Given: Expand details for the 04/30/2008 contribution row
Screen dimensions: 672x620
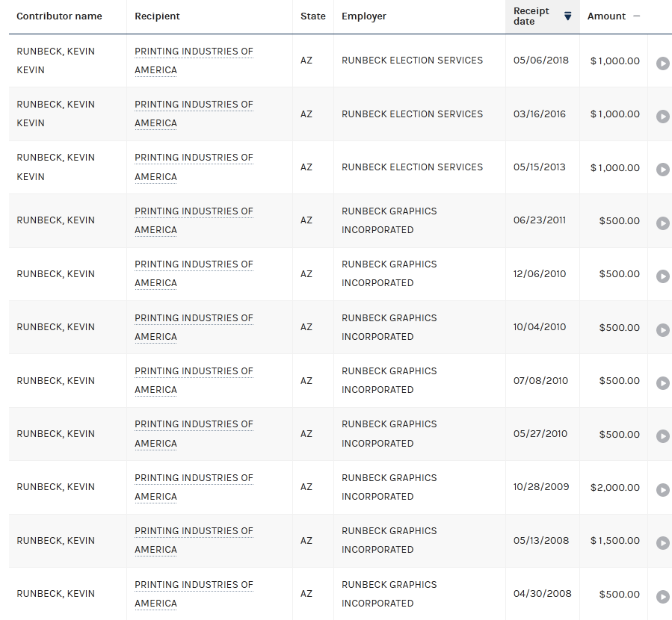Looking at the screenshot, I should [662, 596].
